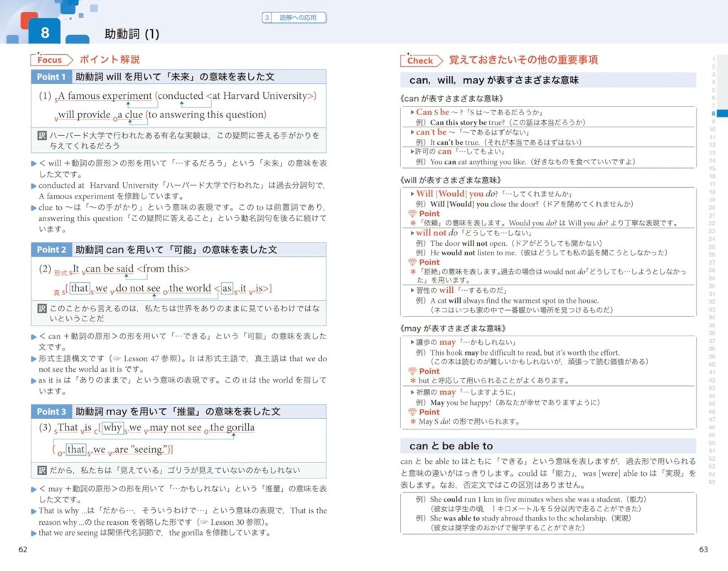Click the 訳 icon before だから、私たちは

tap(42, 470)
